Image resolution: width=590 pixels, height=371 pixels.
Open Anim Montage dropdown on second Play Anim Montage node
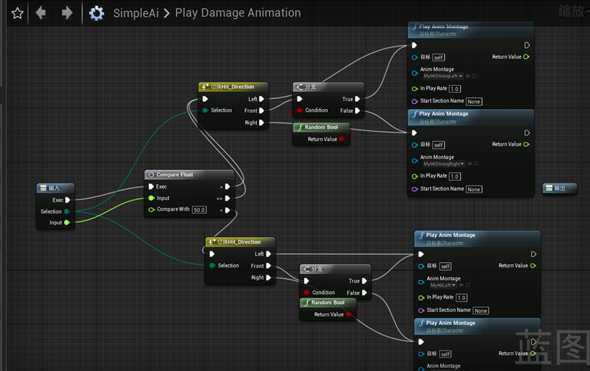pyautogui.click(x=444, y=164)
